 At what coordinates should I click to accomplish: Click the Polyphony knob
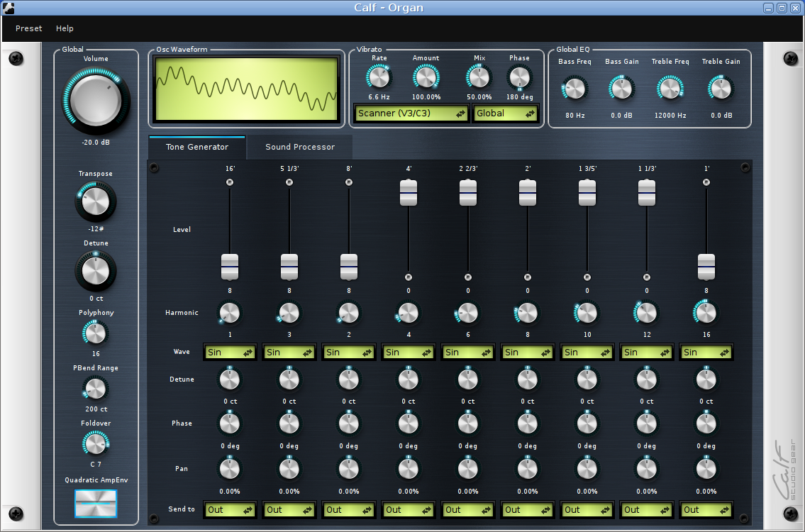tap(96, 333)
